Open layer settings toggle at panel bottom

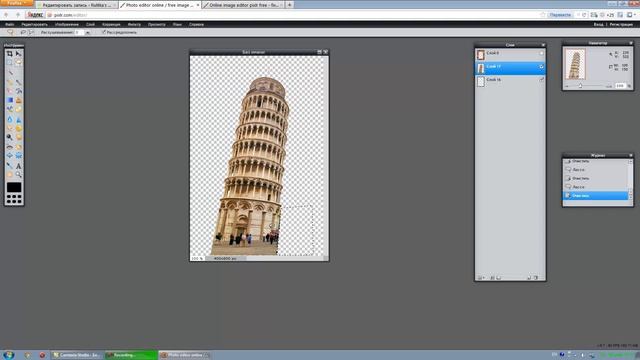click(480, 278)
